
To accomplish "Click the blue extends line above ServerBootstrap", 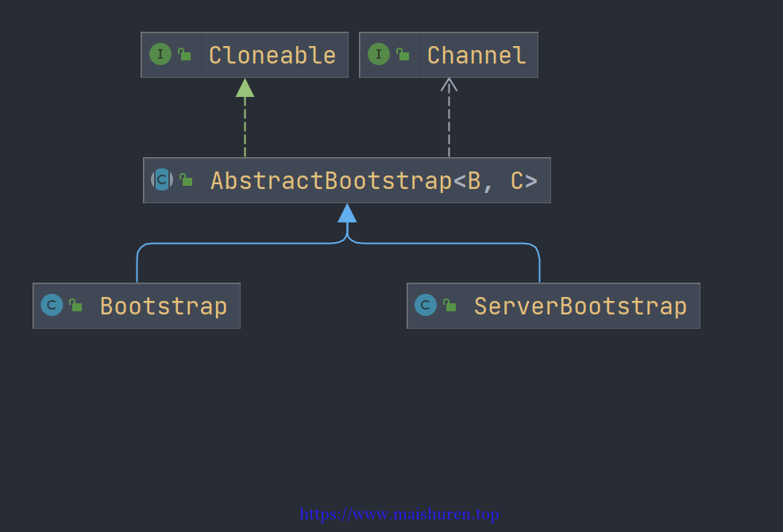I will (539, 264).
